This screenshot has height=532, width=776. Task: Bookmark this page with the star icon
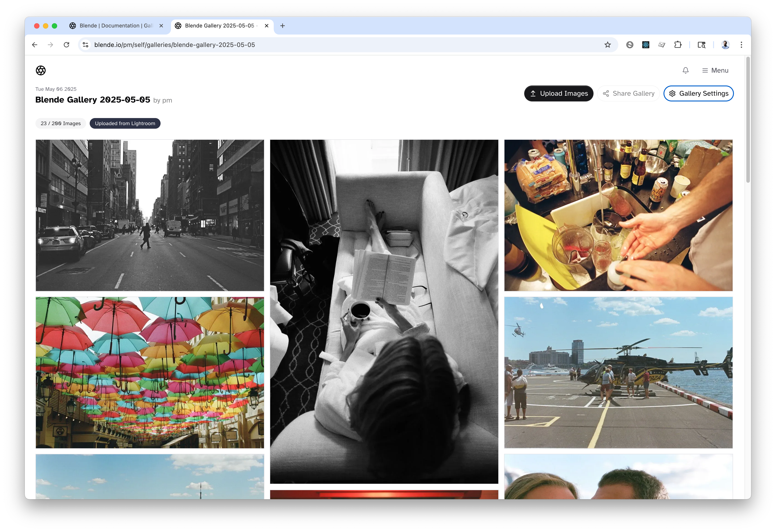[607, 45]
